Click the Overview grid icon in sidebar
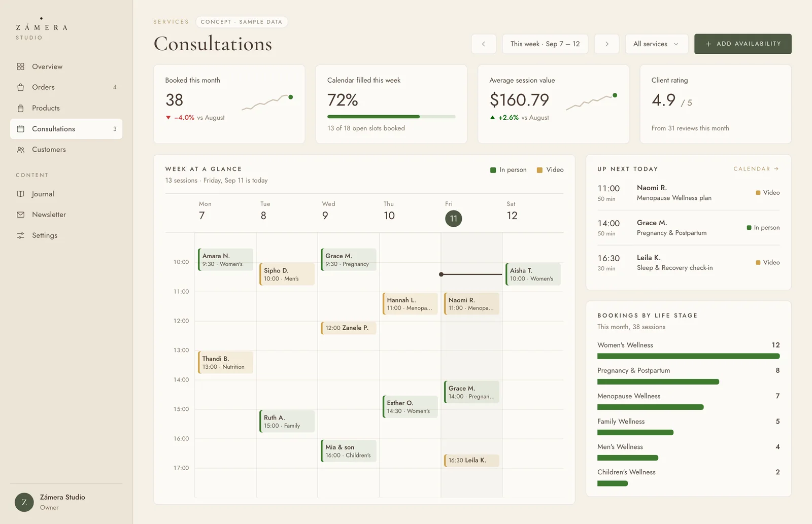Viewport: 812px width, 524px height. pyautogui.click(x=20, y=66)
